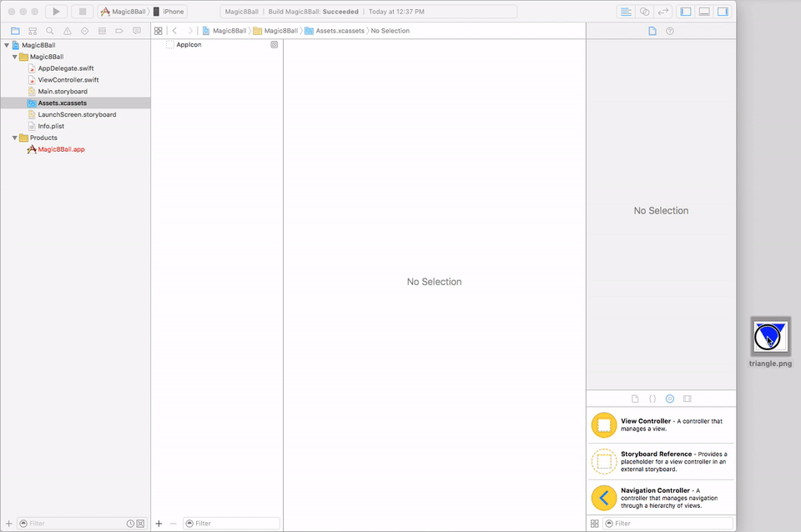Go back using the jump bar back arrow
The width and height of the screenshot is (801, 532).
tap(174, 31)
